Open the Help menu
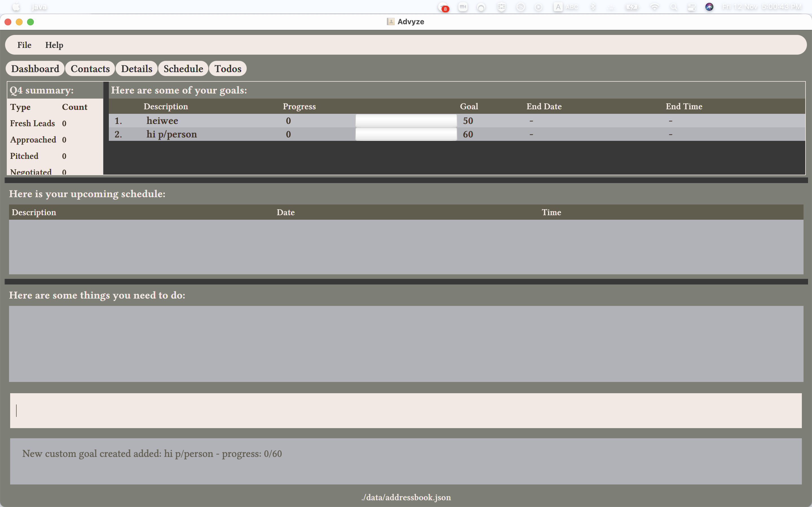This screenshot has width=812, height=507. click(54, 45)
